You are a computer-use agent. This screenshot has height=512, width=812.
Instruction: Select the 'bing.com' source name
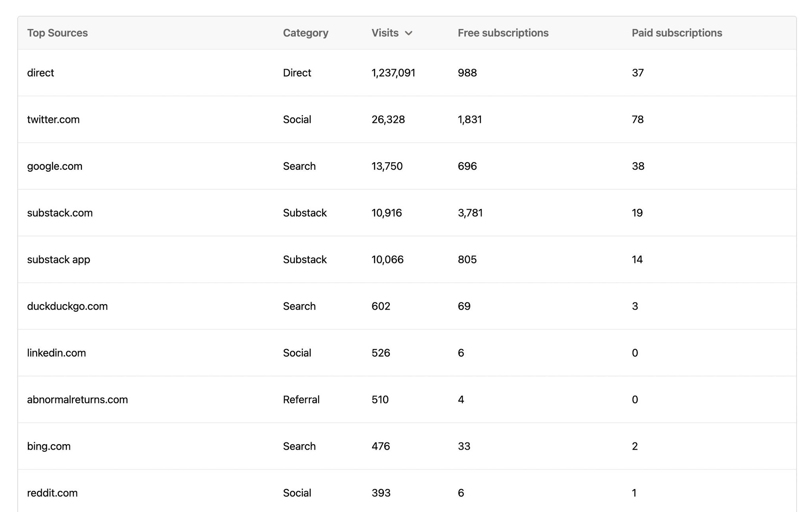pyautogui.click(x=49, y=447)
